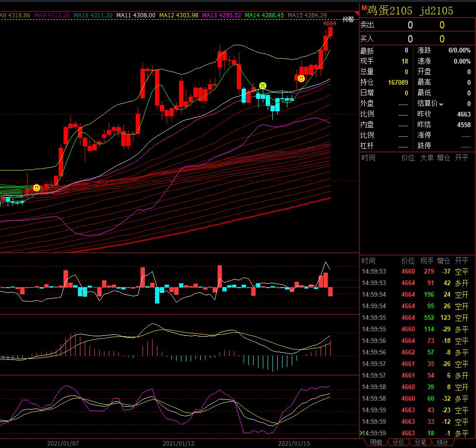The width and height of the screenshot is (476, 448).
Task: Click the 持仓 value 167089
Action: point(398,82)
